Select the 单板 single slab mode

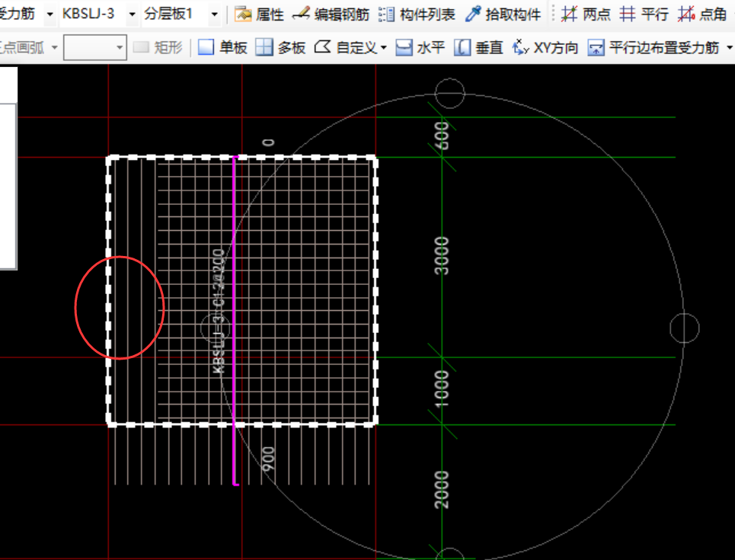(222, 47)
